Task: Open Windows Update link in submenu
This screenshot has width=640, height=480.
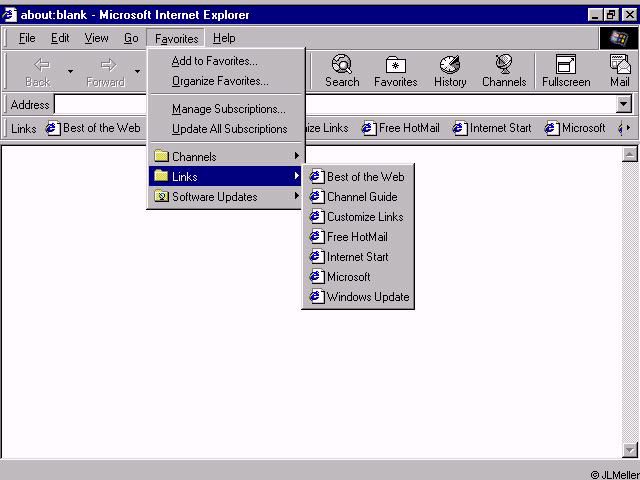Action: [358, 296]
